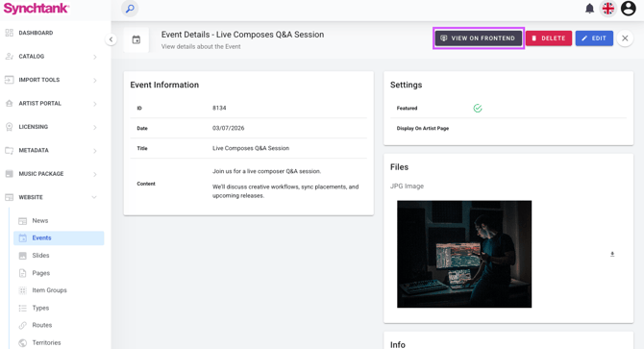Open the search magnifier icon
Screen dimensions: 644x349
tap(130, 9)
